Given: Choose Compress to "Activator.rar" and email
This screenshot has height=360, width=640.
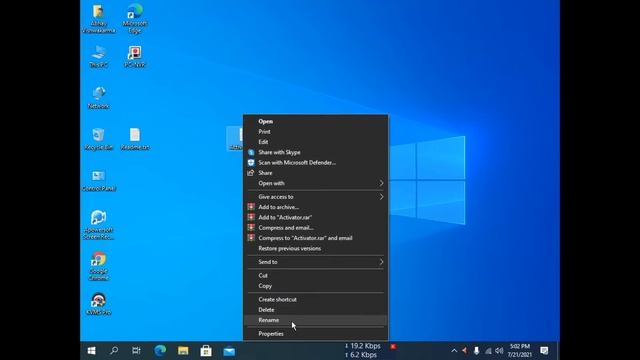Looking at the screenshot, I should tap(316, 238).
